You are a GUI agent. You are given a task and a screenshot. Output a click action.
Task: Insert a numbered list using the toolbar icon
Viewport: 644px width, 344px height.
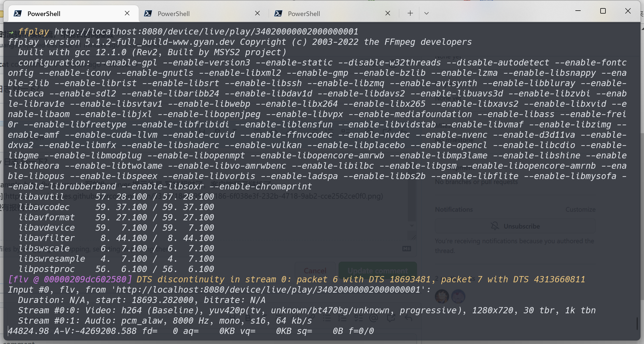click(x=343, y=318)
